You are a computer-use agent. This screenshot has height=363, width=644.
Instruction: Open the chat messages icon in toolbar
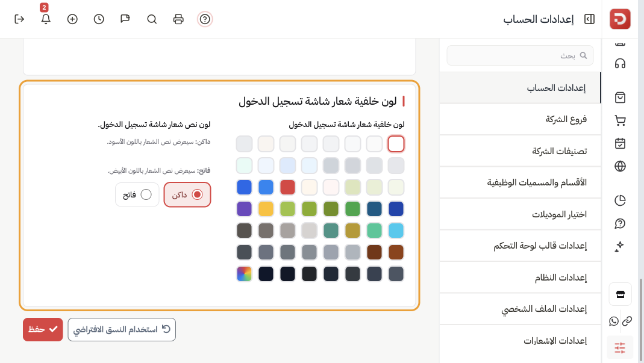point(125,19)
